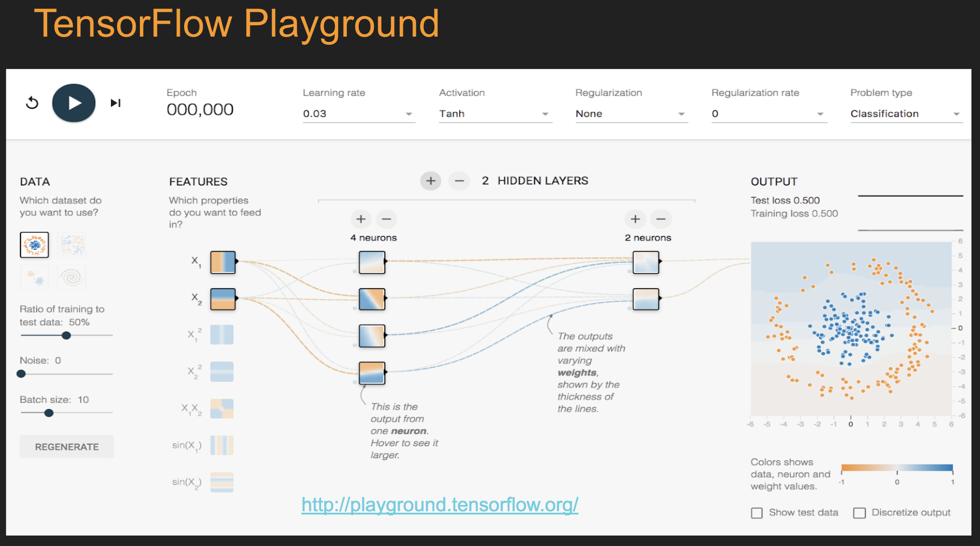Click the Training loss 0.500 text
The height and width of the screenshot is (546, 980).
point(794,214)
